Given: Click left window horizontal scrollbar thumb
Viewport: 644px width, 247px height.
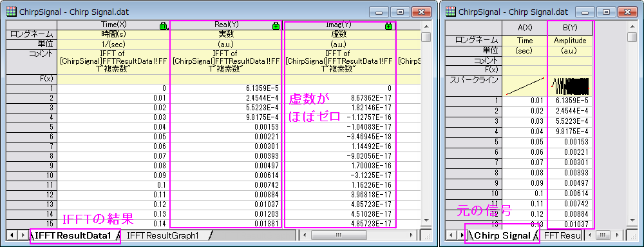Looking at the screenshot, I should [339, 235].
